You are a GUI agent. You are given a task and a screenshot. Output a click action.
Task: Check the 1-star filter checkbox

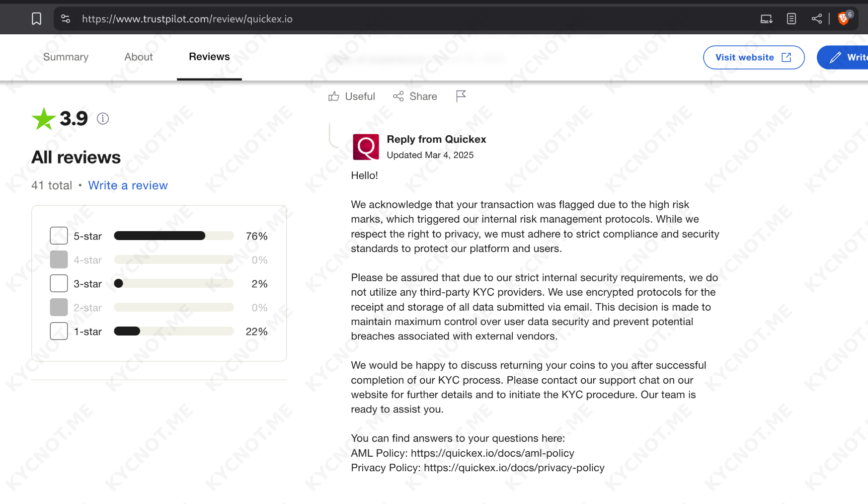click(59, 331)
